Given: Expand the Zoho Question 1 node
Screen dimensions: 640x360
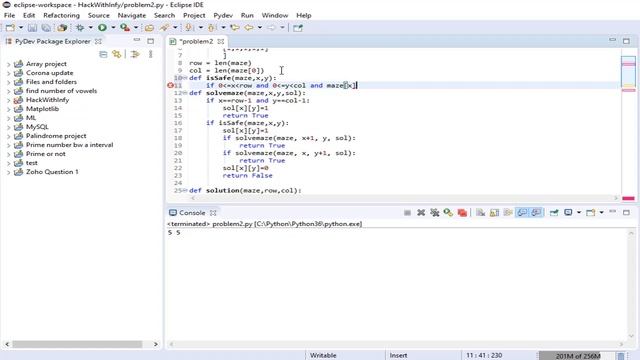Looking at the screenshot, I should click(8, 172).
